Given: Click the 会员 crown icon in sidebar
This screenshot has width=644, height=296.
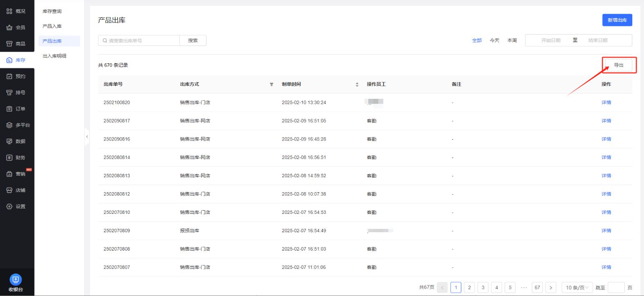Looking at the screenshot, I should point(9,28).
